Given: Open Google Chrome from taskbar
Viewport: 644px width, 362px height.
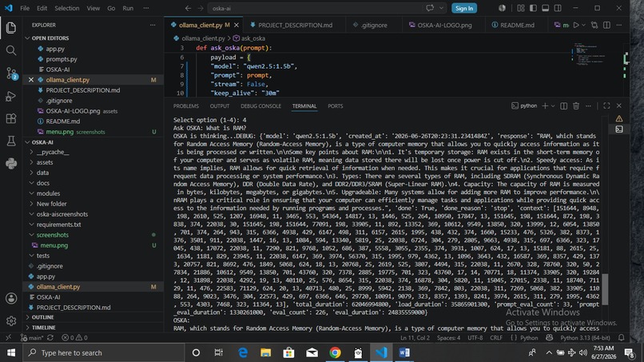Looking at the screenshot, I should [335, 352].
